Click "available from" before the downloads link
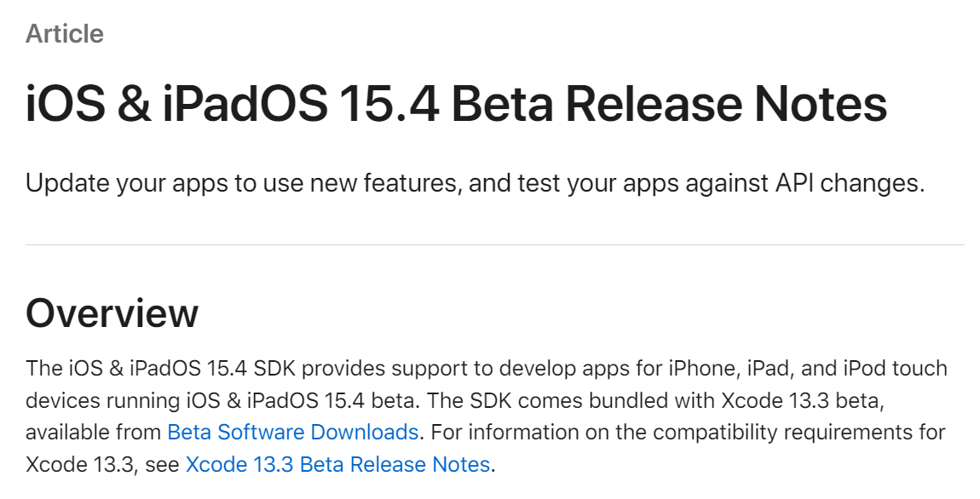 (93, 432)
